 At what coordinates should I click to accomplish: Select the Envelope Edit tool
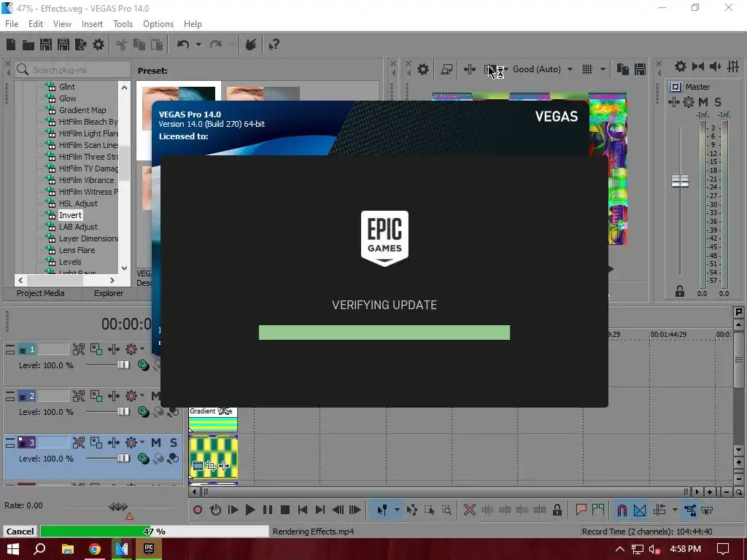[x=411, y=510]
